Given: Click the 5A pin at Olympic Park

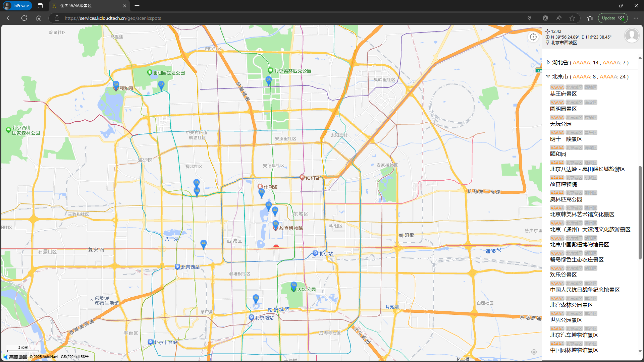Looking at the screenshot, I should coord(268,80).
